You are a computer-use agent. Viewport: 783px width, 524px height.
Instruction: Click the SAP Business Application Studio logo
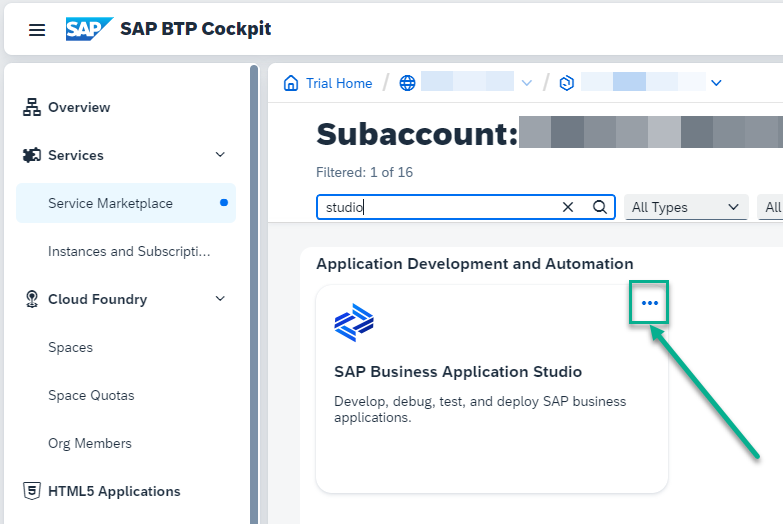coord(354,323)
